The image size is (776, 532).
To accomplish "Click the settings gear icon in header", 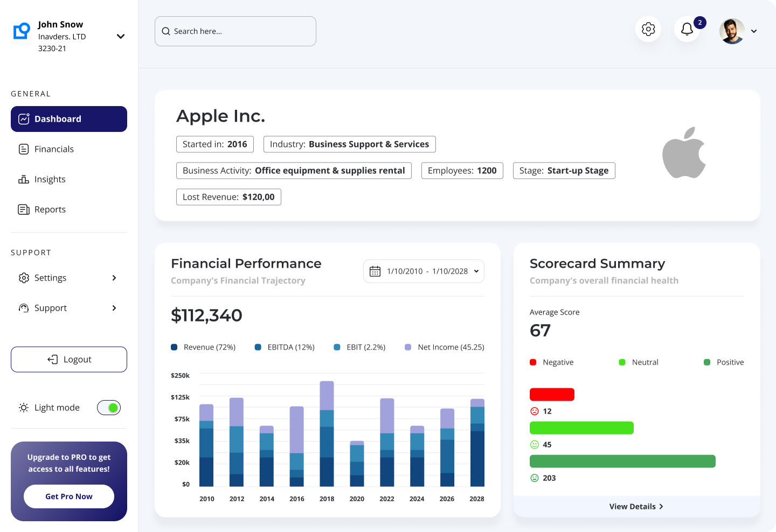I will point(648,29).
